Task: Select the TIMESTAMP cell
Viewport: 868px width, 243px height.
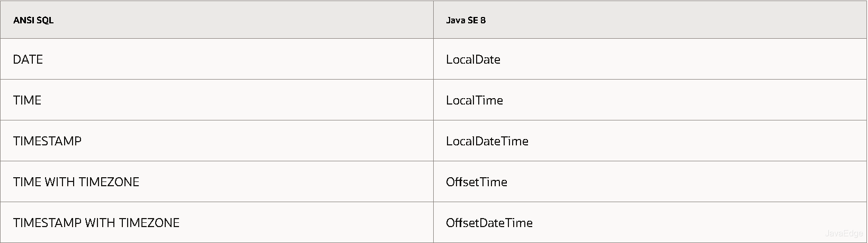Action: click(217, 141)
